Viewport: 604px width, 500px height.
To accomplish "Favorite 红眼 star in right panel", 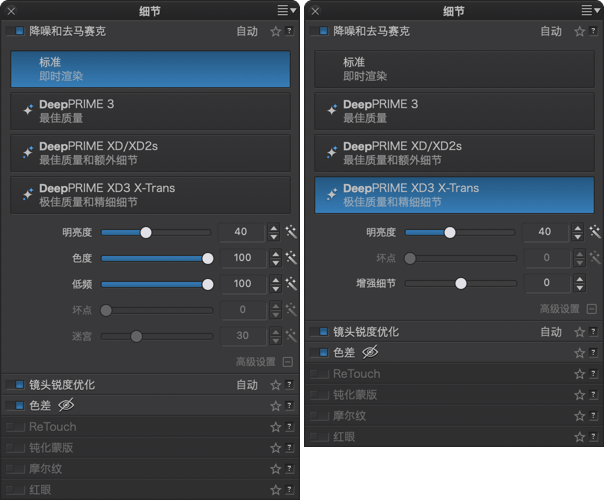I will tap(579, 437).
